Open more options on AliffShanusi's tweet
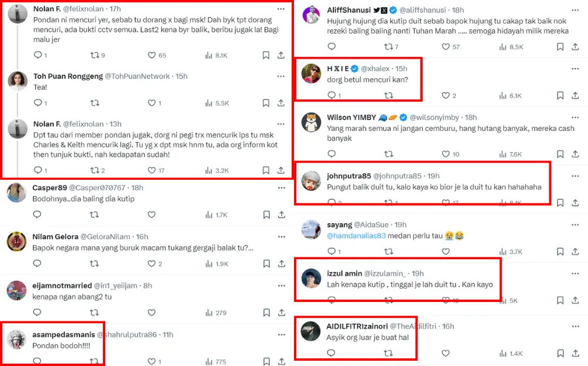 point(575,11)
